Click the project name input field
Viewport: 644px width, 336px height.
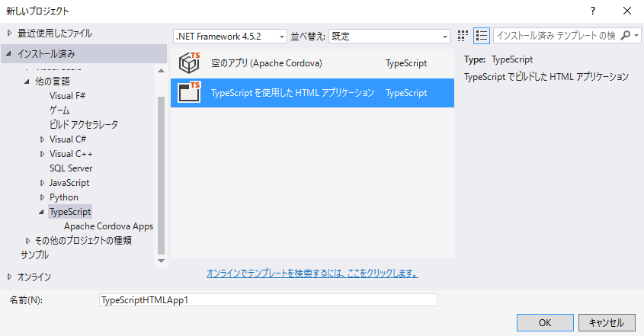[268, 300]
